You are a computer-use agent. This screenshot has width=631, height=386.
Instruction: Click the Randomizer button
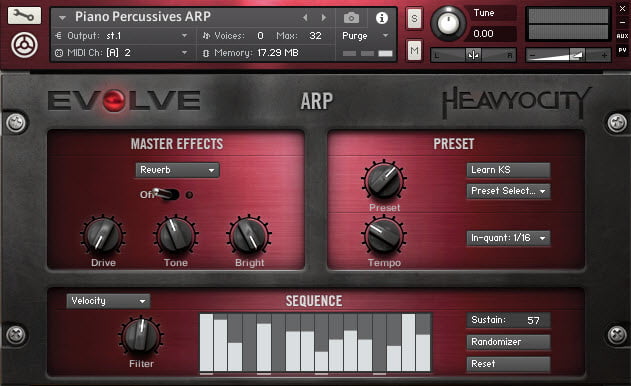coord(509,342)
